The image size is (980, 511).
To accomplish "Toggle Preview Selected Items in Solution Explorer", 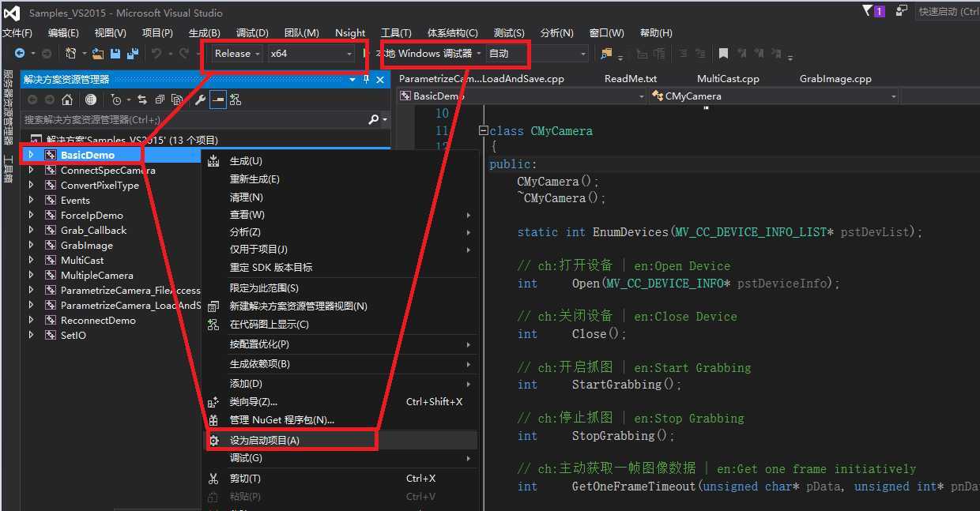I will tap(217, 100).
